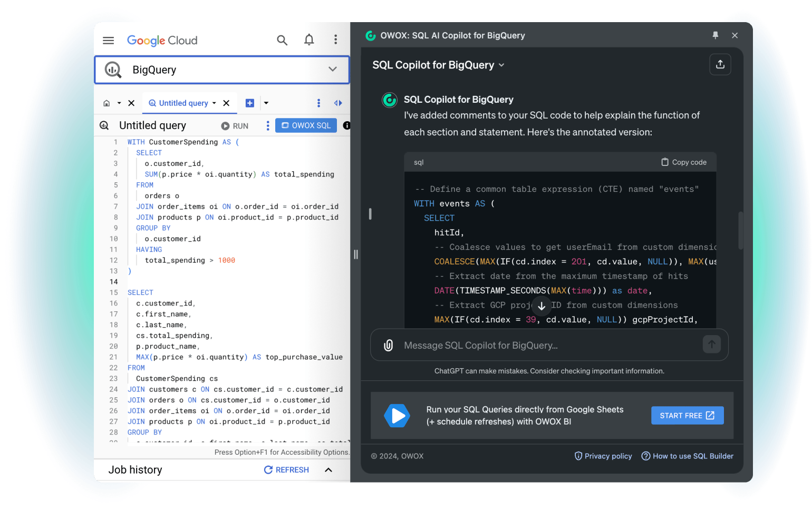
Task: Click the 'hitId,' line in the chat code
Action: (449, 232)
